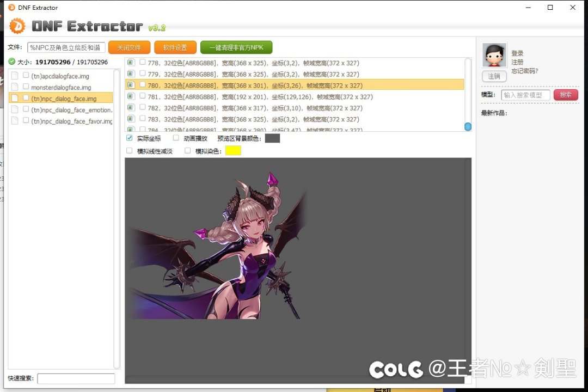Select frame 783 row text
This screenshot has width=588, height=392.
(x=254, y=119)
